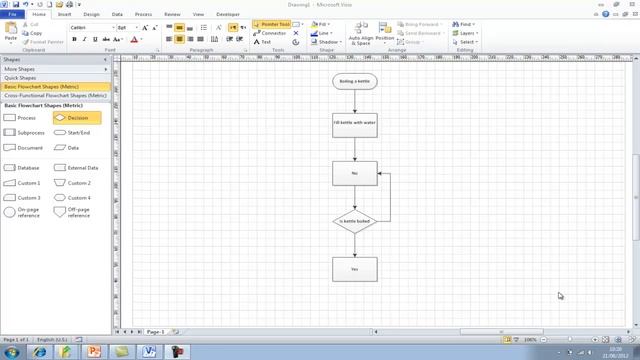Click the Save icon in quick access toolbar

click(16, 4)
